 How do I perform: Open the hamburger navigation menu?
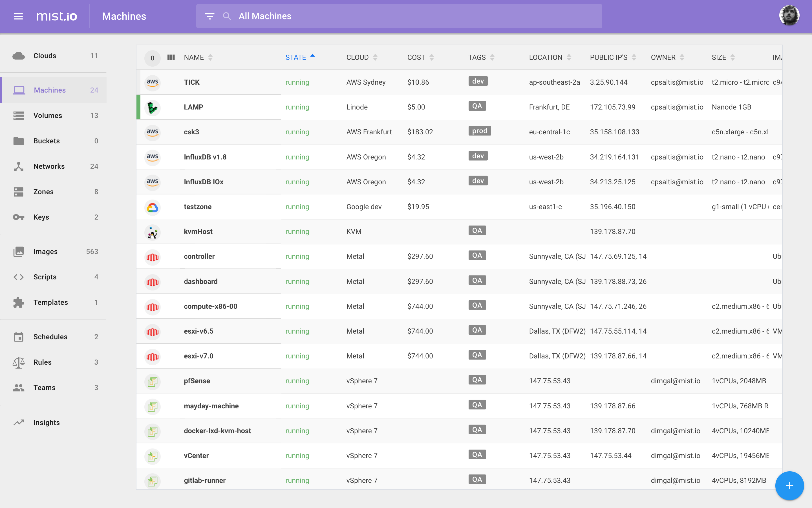point(18,16)
